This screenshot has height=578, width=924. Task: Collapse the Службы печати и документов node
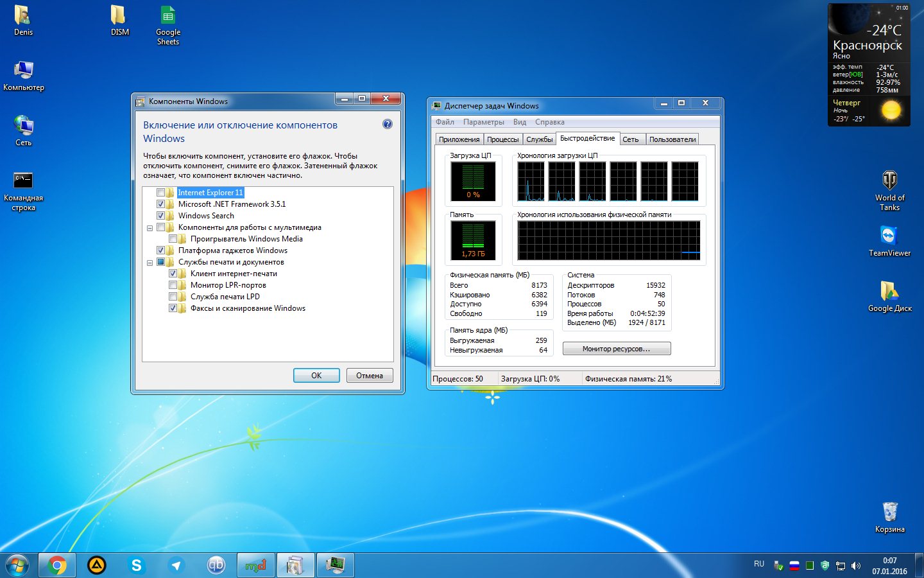[x=150, y=263]
